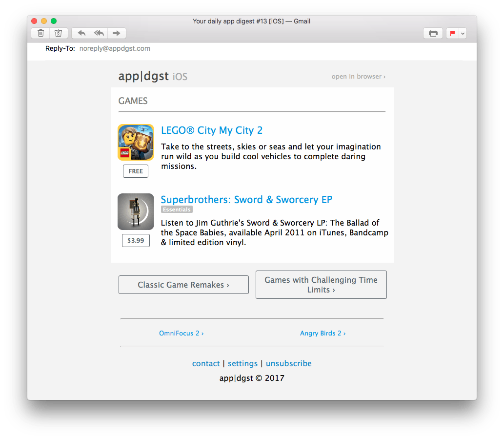504x439 pixels.
Task: Click the LEGO City My City 2 app icon
Action: pyautogui.click(x=136, y=143)
